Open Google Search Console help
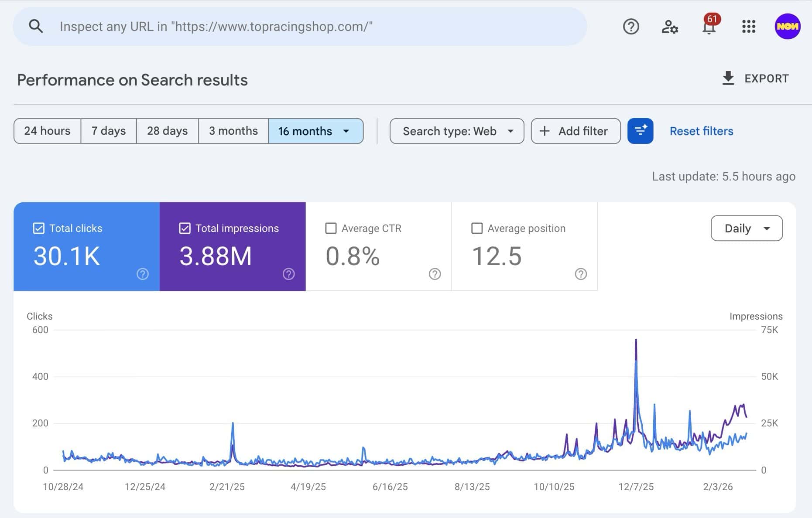 click(630, 26)
